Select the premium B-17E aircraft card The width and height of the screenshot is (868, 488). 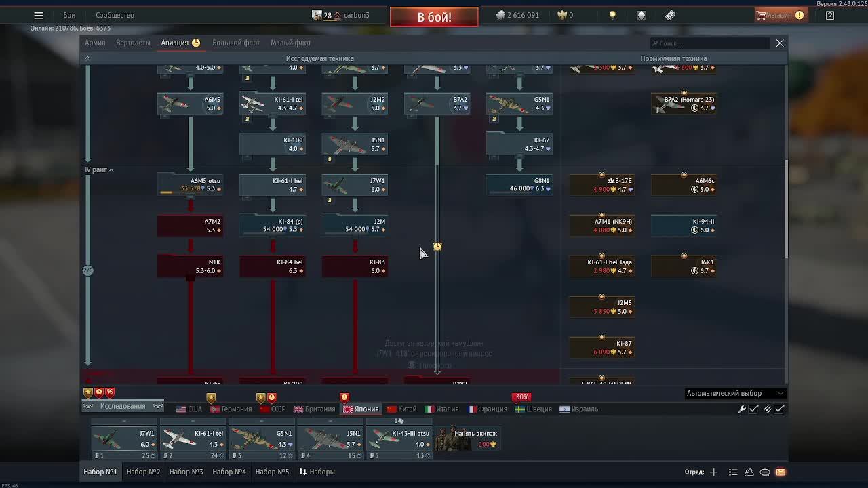click(601, 185)
